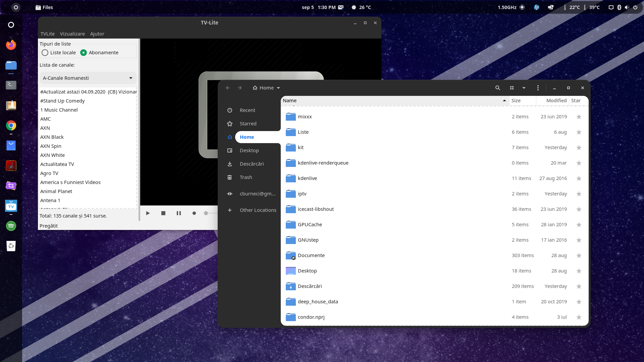Select the Liste locale radio button
Screen dimensions: 644x362
click(45, 53)
